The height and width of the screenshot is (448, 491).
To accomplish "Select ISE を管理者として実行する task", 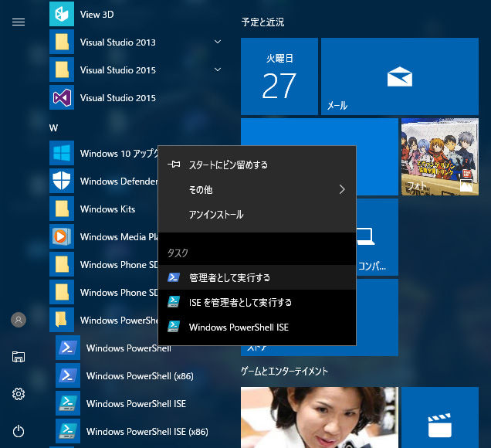I will (x=257, y=302).
